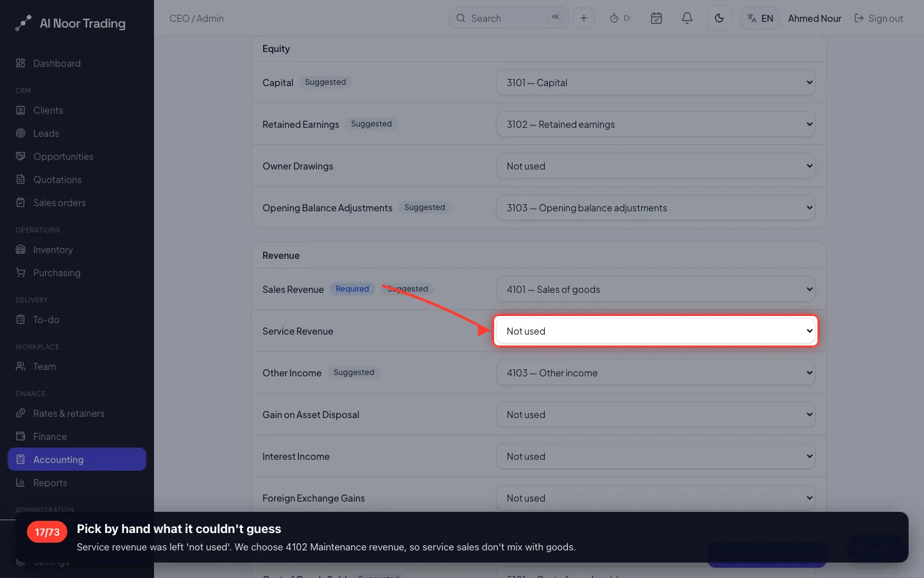Expand the Owner Drawings account dropdown
This screenshot has width=924, height=578.
[x=656, y=166]
